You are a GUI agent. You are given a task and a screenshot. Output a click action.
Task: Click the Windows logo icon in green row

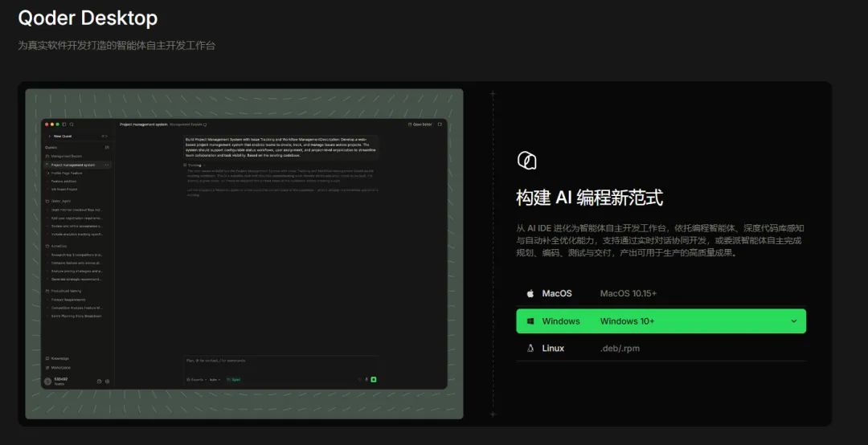pyautogui.click(x=530, y=321)
